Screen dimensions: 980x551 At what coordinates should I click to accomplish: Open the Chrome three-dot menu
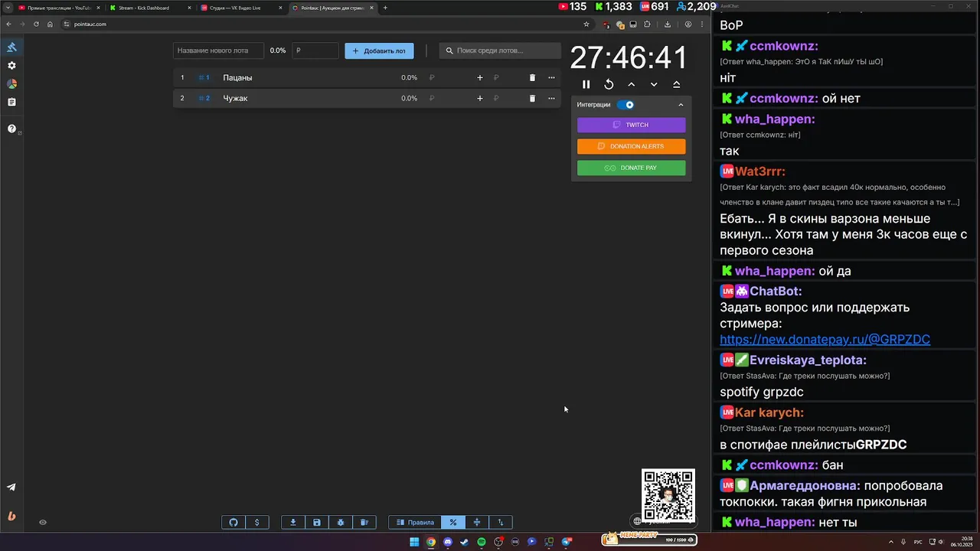click(x=702, y=24)
